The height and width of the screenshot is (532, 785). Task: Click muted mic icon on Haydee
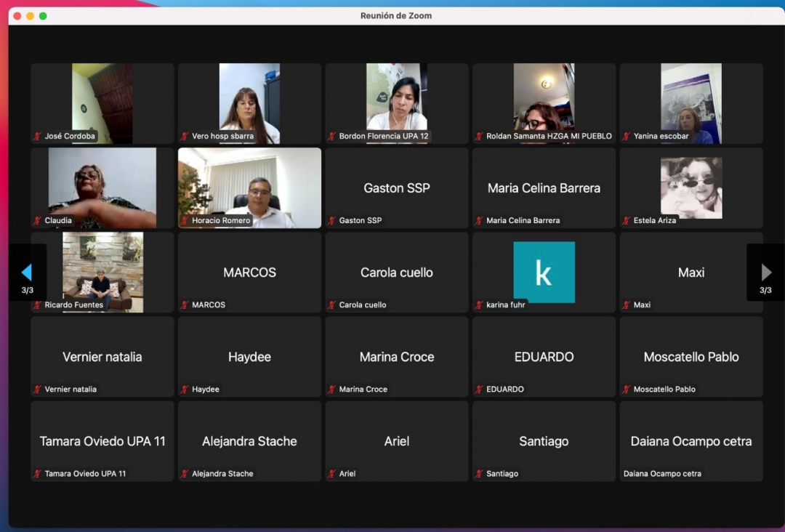pyautogui.click(x=185, y=390)
